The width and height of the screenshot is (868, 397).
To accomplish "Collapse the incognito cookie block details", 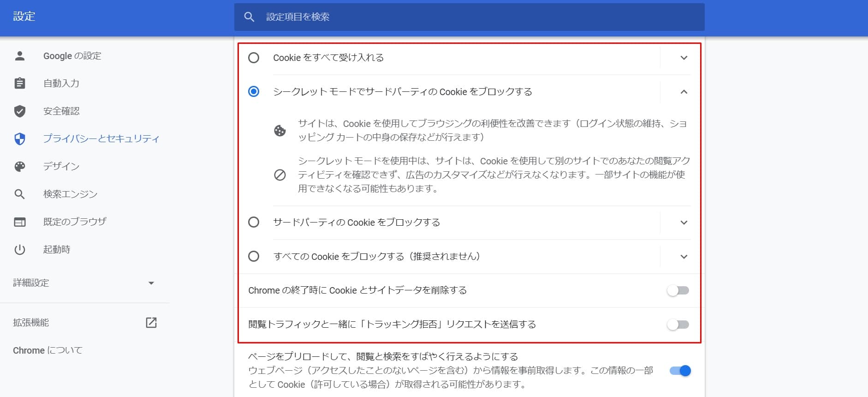I will 684,91.
